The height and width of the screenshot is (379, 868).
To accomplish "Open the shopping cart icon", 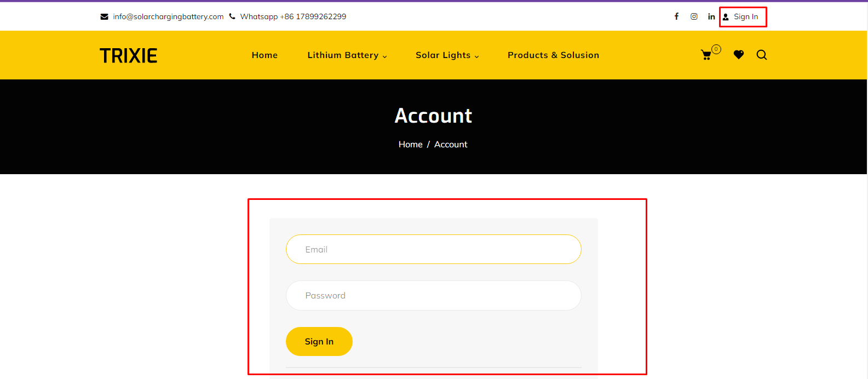I will 706,55.
